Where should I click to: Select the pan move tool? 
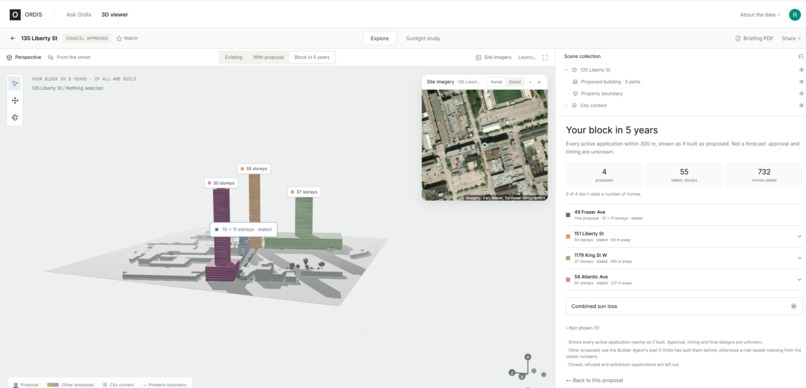15,101
